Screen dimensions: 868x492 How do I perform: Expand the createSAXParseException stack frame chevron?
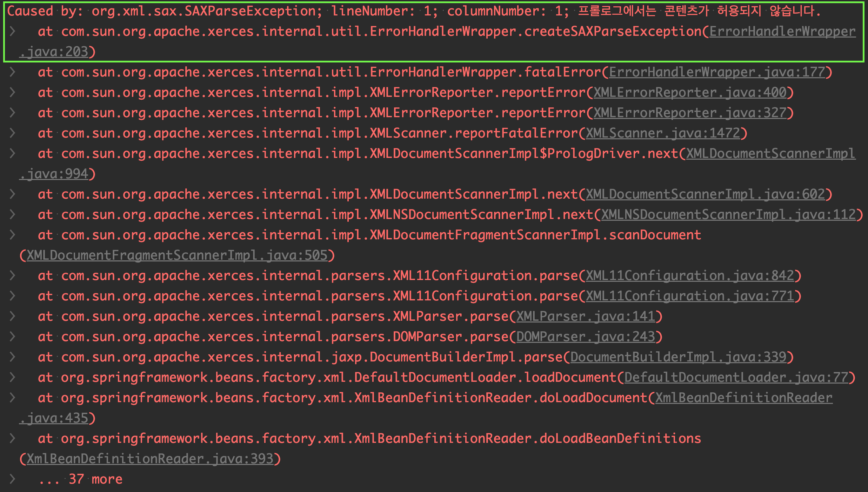(x=12, y=31)
